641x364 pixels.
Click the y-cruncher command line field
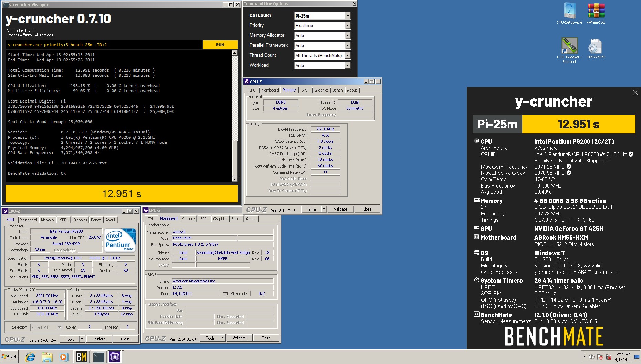click(103, 45)
